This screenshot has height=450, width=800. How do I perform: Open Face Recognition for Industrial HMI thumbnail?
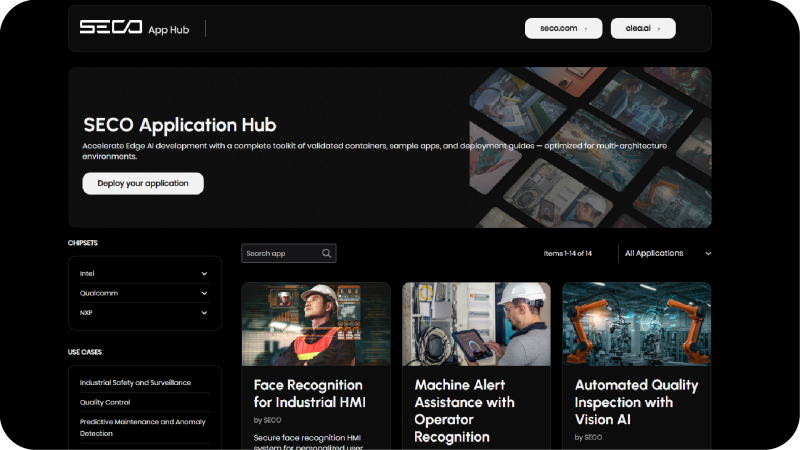tap(316, 324)
